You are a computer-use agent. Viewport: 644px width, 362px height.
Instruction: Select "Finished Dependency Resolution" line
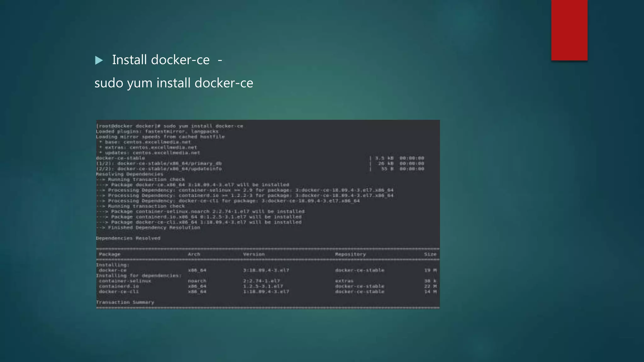click(x=148, y=228)
